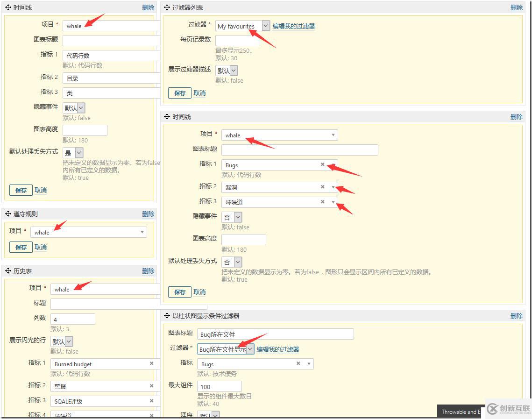Image resolution: width=532 pixels, height=419 pixels.
Task: Clear the Bugs value in 指标 1
Action: pos(322,164)
